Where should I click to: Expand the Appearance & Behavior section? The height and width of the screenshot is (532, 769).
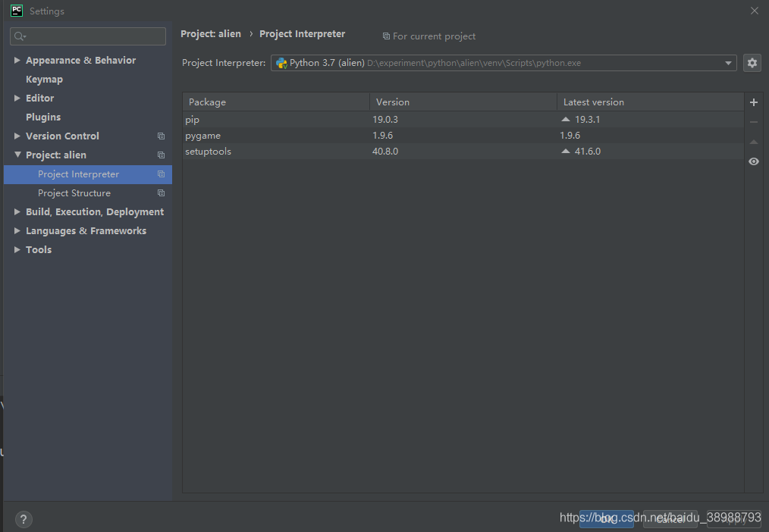(x=17, y=60)
